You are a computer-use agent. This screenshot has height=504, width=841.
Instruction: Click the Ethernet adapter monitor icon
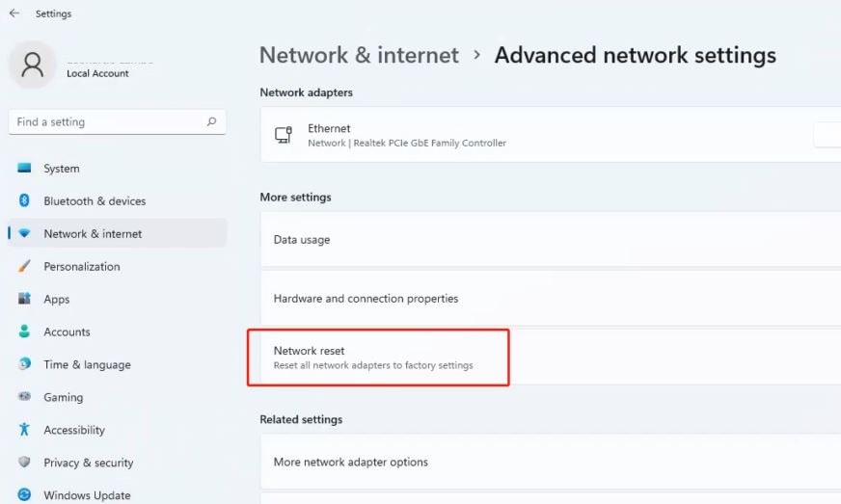click(284, 135)
